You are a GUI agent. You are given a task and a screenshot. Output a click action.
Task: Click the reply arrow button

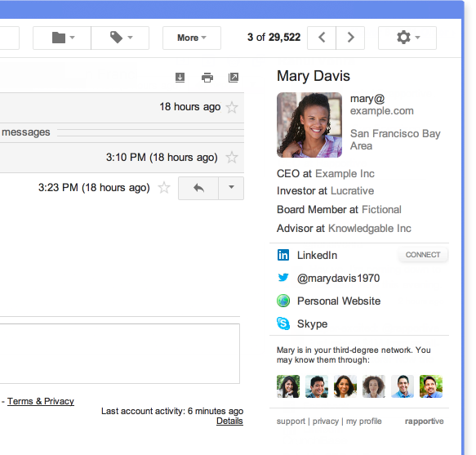198,188
